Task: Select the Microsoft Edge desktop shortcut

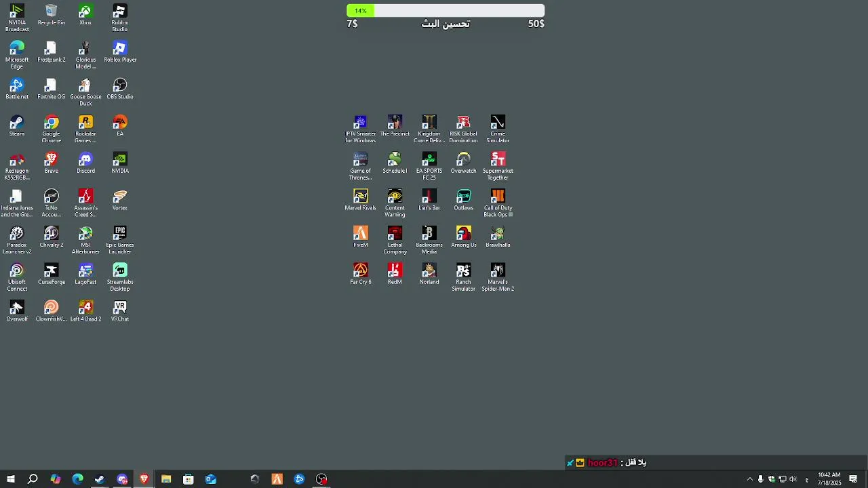Action: click(17, 55)
